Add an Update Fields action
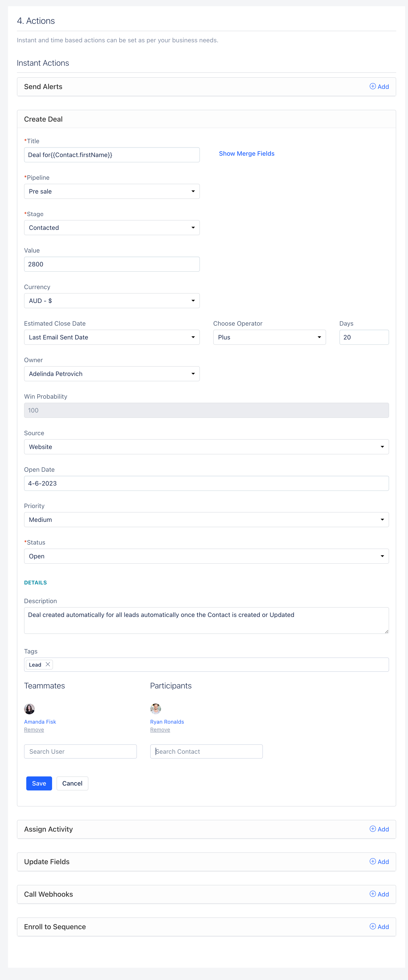The image size is (408, 980). pyautogui.click(x=379, y=862)
